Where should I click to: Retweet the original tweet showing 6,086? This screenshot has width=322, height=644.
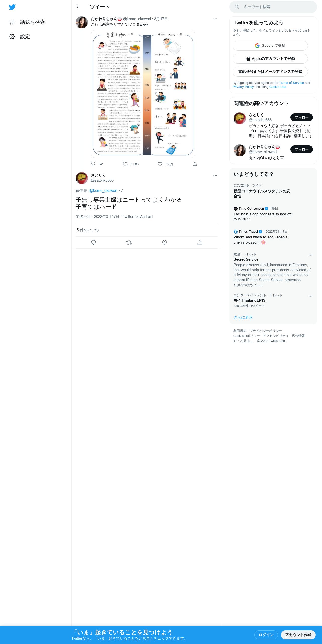pyautogui.click(x=131, y=164)
